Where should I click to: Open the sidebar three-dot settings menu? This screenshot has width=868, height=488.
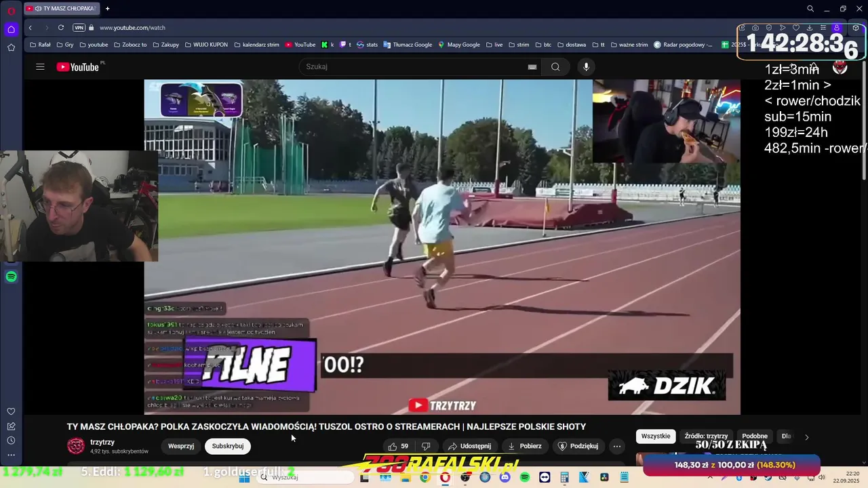click(x=11, y=455)
